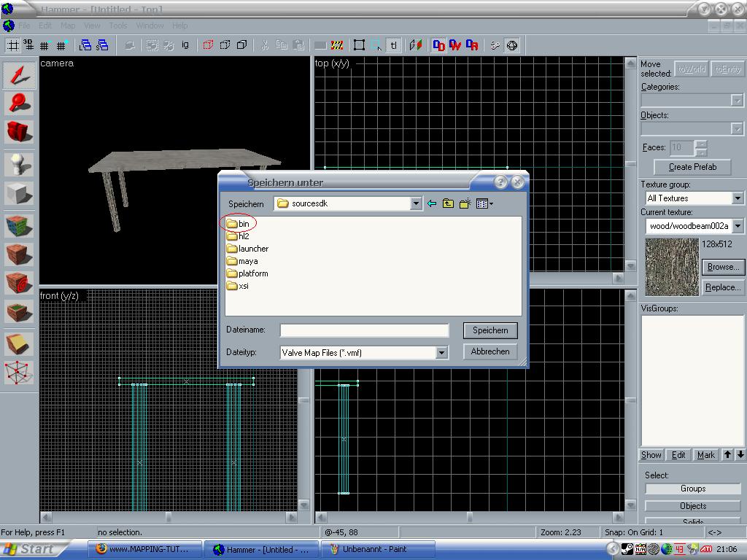Toggle the 3D grid display
The image size is (747, 560).
(29, 46)
